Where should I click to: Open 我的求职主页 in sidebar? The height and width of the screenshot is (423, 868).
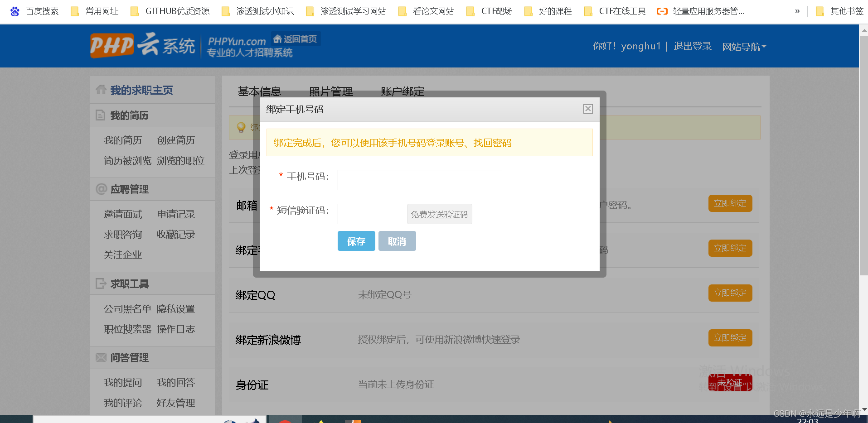pos(141,90)
